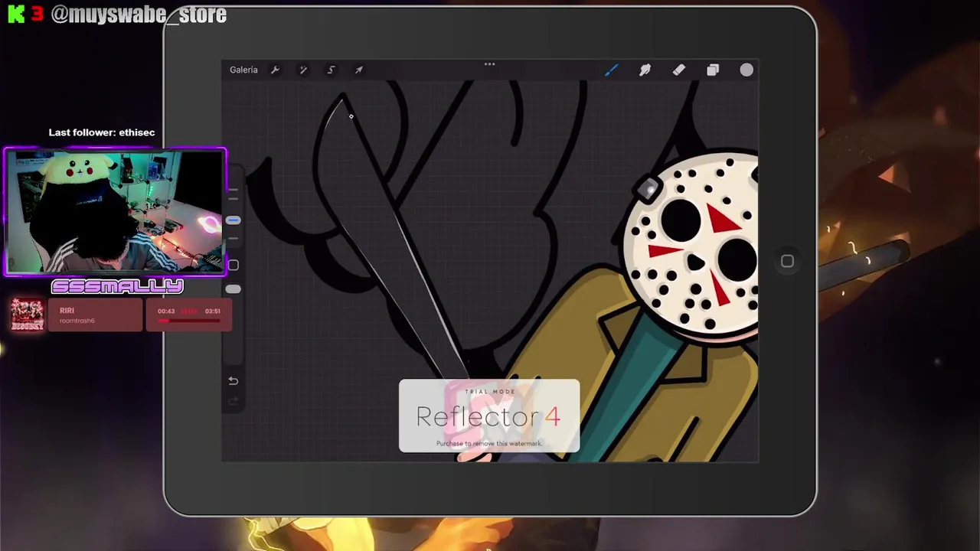Open the active color circle picker
Viewport: 980px width, 551px height.
746,70
